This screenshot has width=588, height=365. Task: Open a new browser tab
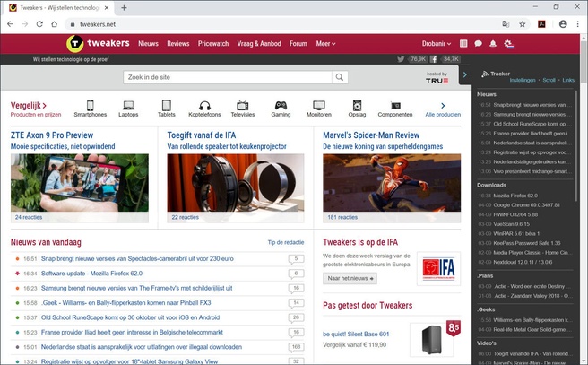click(124, 8)
